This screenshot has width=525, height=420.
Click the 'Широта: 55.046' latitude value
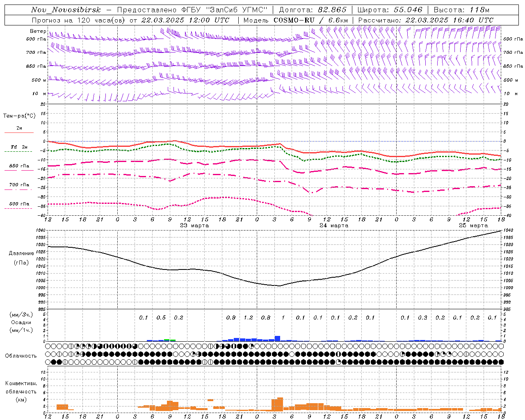click(390, 10)
